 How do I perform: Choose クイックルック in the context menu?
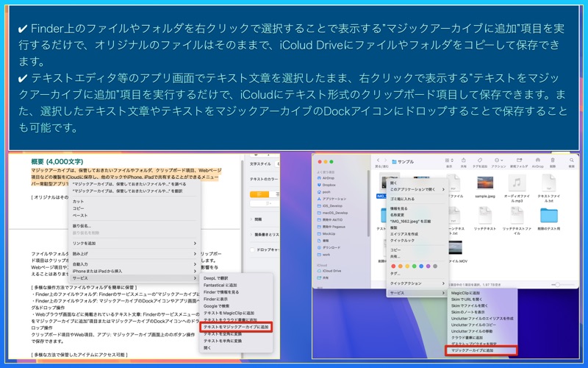(417, 241)
